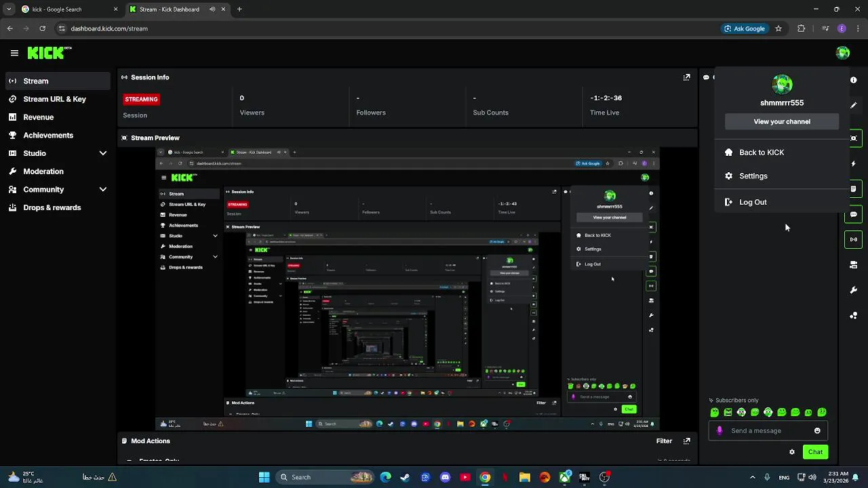Focus the Send a message field

768,430
